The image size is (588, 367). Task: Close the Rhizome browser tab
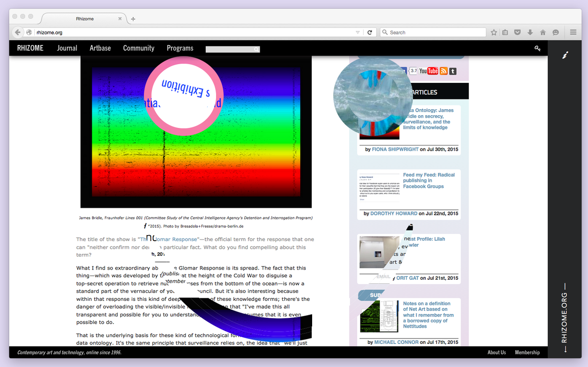pos(120,19)
